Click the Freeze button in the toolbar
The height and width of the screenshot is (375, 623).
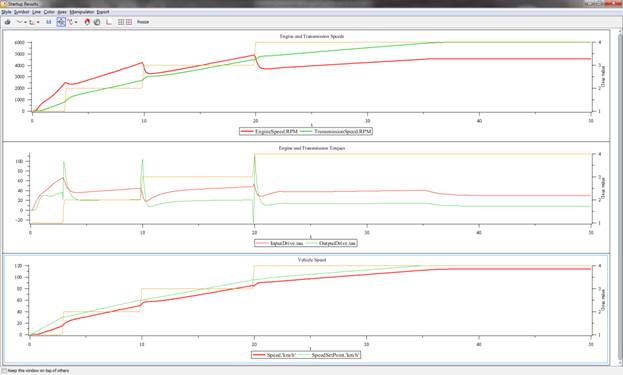(143, 22)
